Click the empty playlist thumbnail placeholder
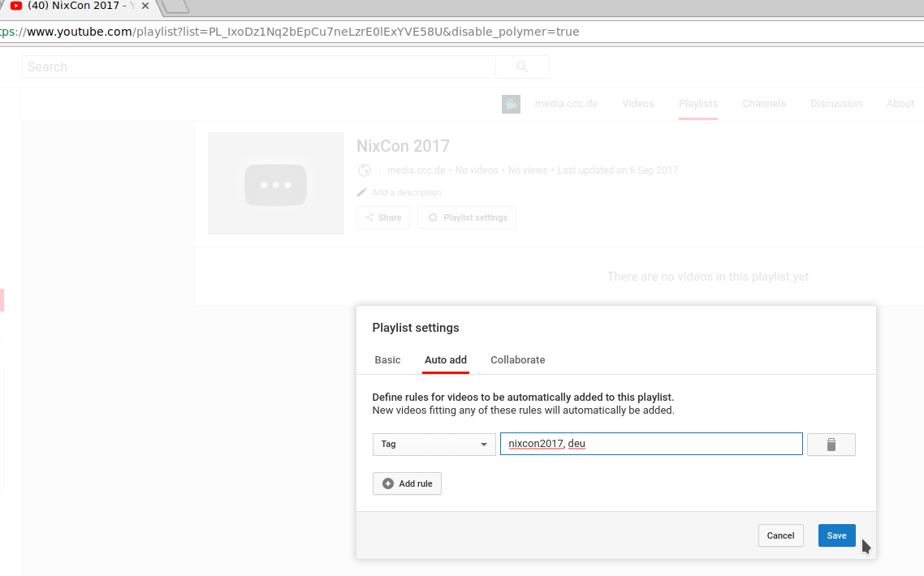Image resolution: width=924 pixels, height=576 pixels. click(x=276, y=183)
